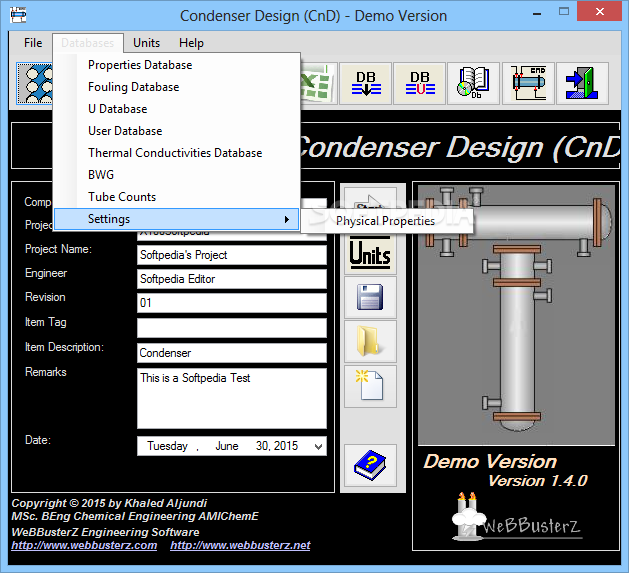Open the Date picker dropdown arrow
629x573 pixels.
coord(319,447)
